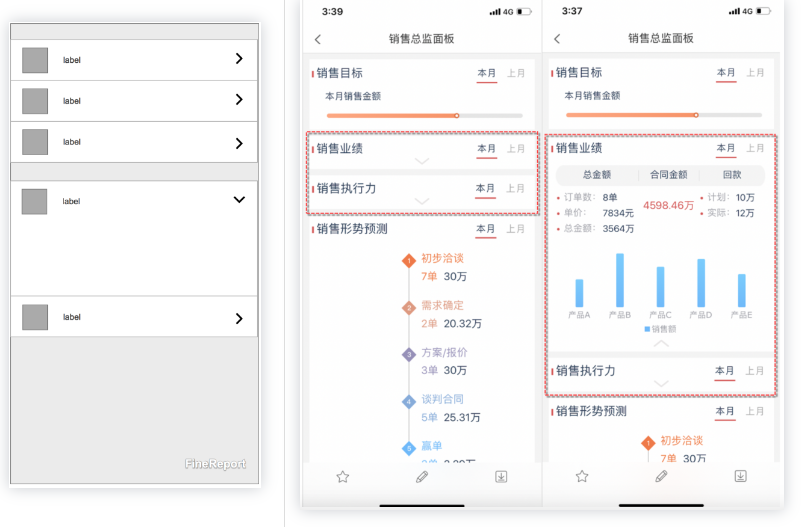Tap the 产品B bar in the chart

pos(620,280)
